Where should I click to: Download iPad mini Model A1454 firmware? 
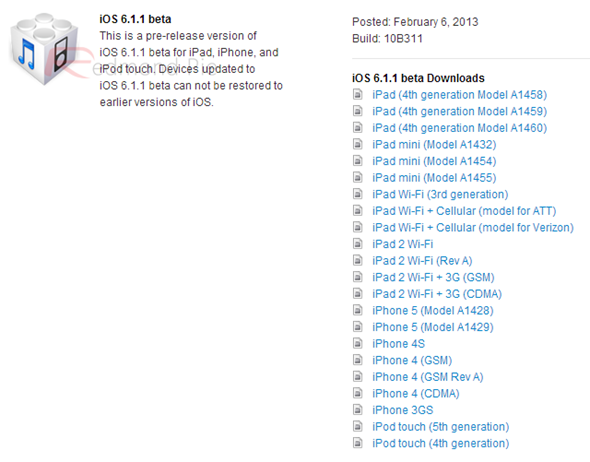click(434, 161)
